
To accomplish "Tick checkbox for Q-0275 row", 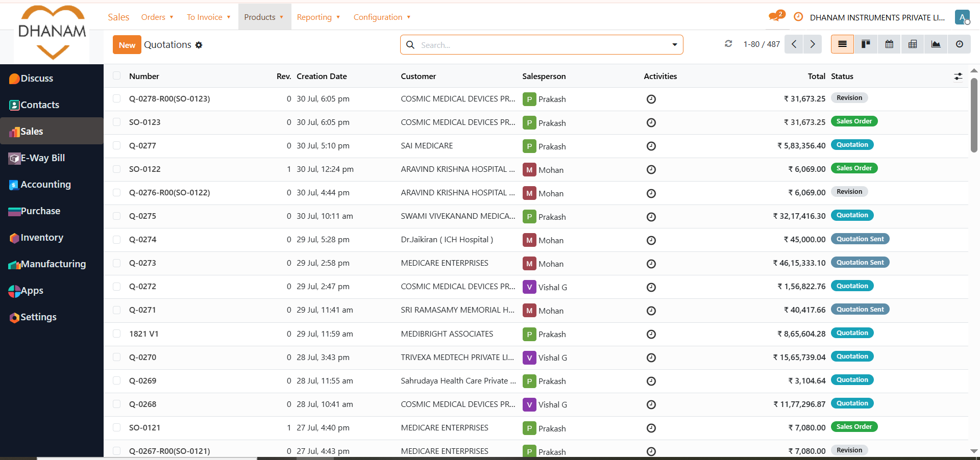I will [x=117, y=216].
